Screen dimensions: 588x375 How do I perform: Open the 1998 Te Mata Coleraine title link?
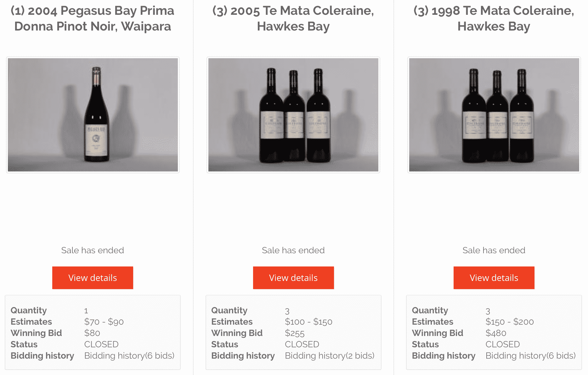[x=494, y=19]
